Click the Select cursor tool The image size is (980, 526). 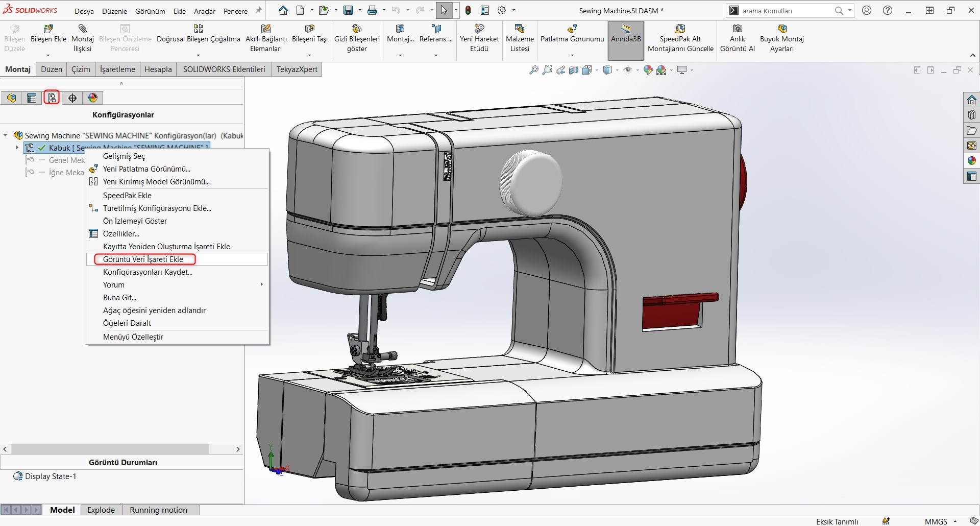click(x=444, y=10)
